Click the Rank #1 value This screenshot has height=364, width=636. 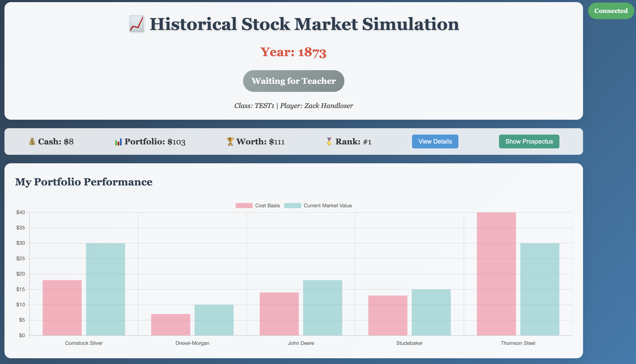[x=367, y=142]
